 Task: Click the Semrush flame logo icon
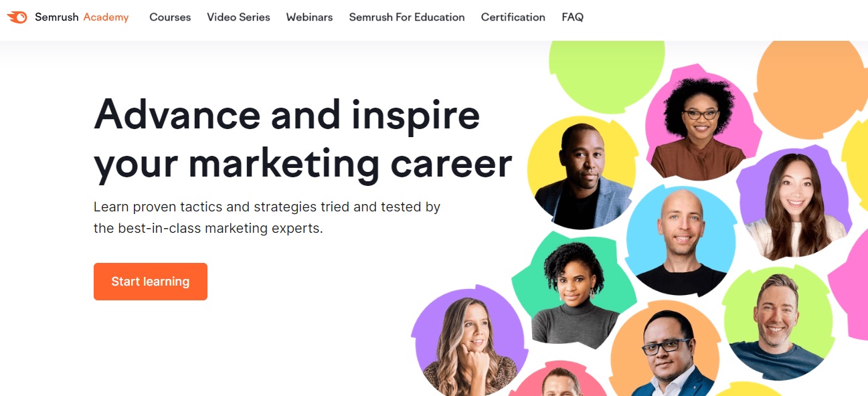coord(17,17)
